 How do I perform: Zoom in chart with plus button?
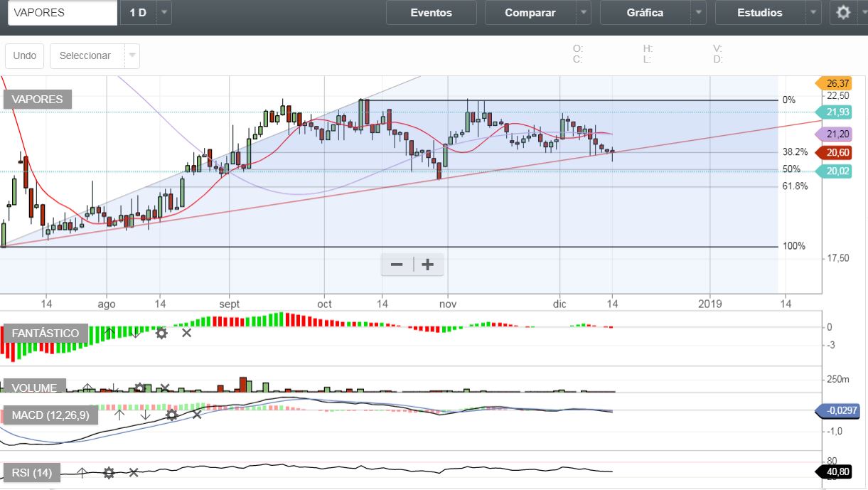tap(428, 265)
